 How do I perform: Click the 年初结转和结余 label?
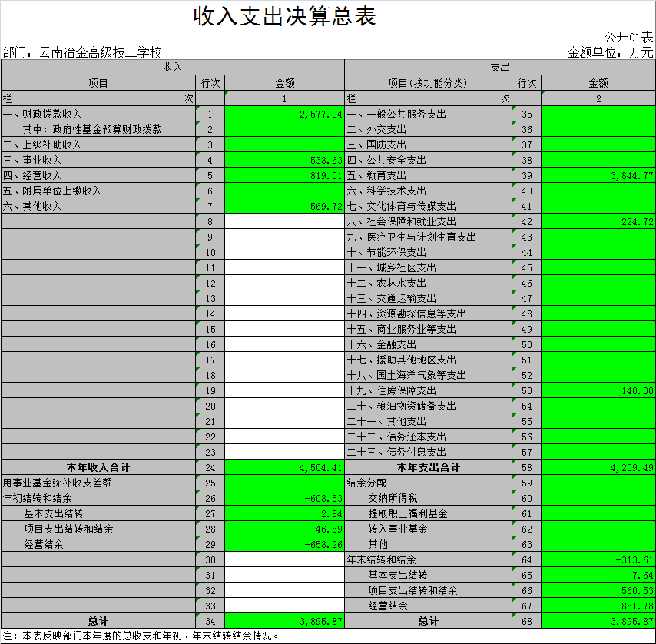(x=37, y=499)
